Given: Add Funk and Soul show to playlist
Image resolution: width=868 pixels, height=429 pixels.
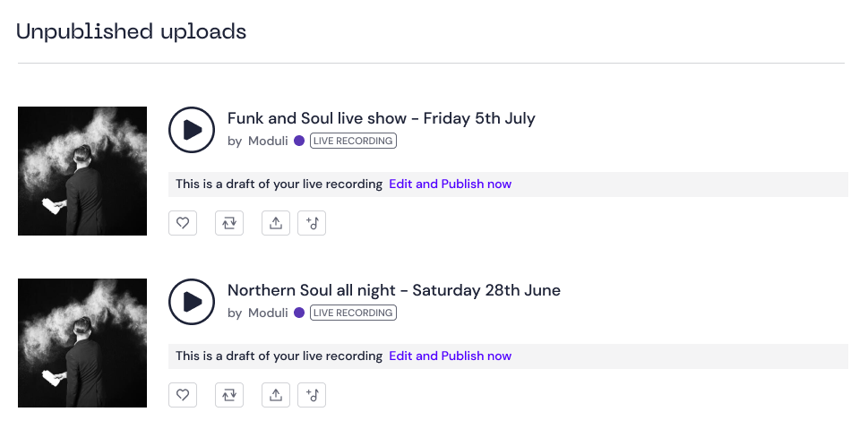Looking at the screenshot, I should (x=312, y=223).
